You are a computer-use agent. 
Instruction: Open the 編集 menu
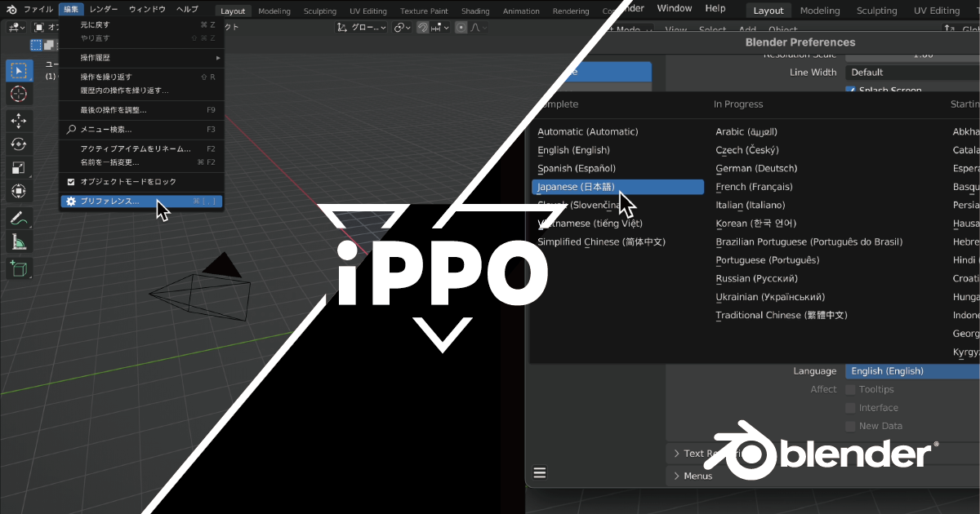pos(71,10)
